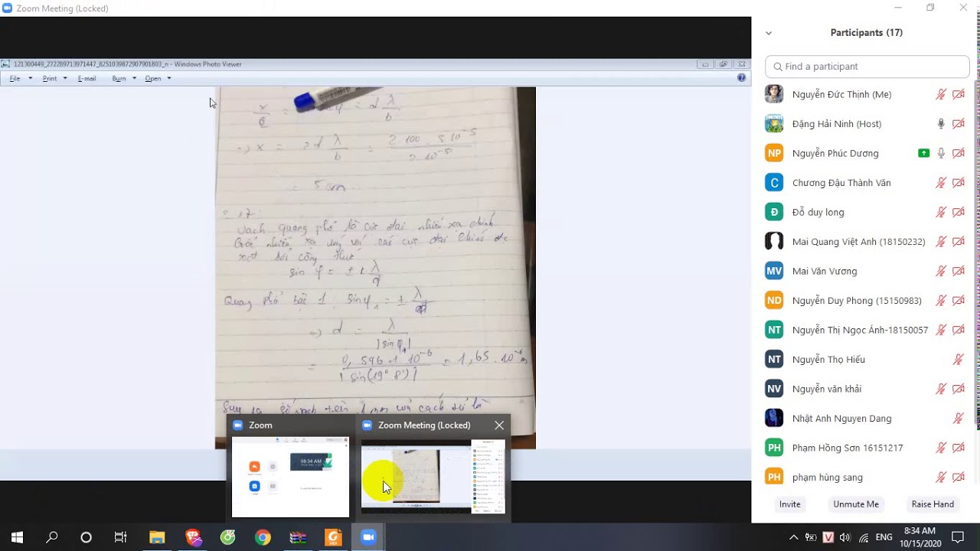Click the muted mic icon for Nhật Anh Nguyen Dang
Viewport: 980px width, 551px height.
[958, 418]
